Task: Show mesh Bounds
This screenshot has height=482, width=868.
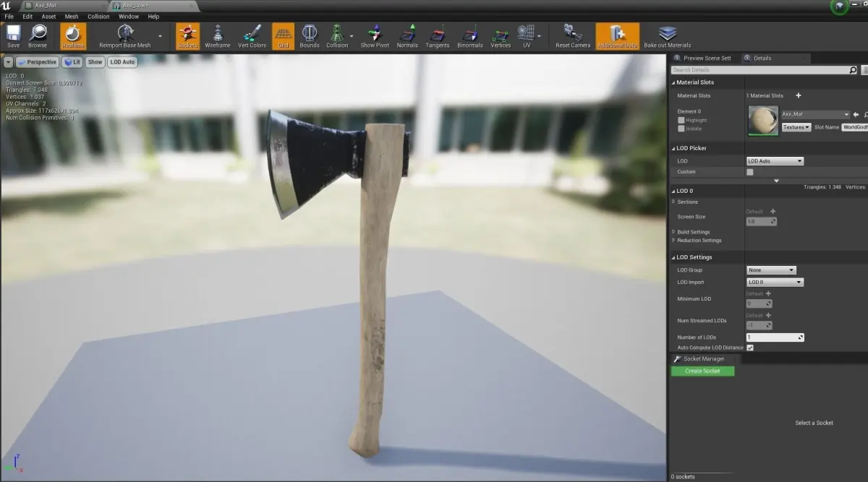Action: 310,35
